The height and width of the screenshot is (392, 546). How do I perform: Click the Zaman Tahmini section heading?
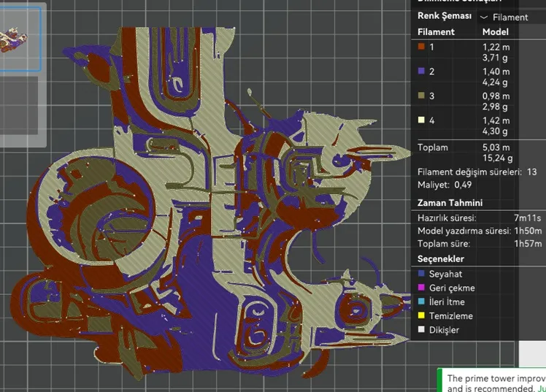450,203
